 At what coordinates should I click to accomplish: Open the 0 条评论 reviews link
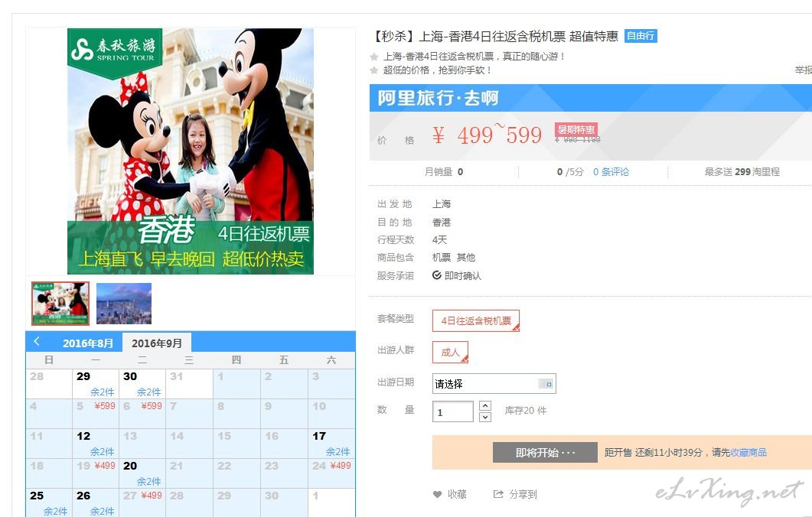click(x=611, y=172)
